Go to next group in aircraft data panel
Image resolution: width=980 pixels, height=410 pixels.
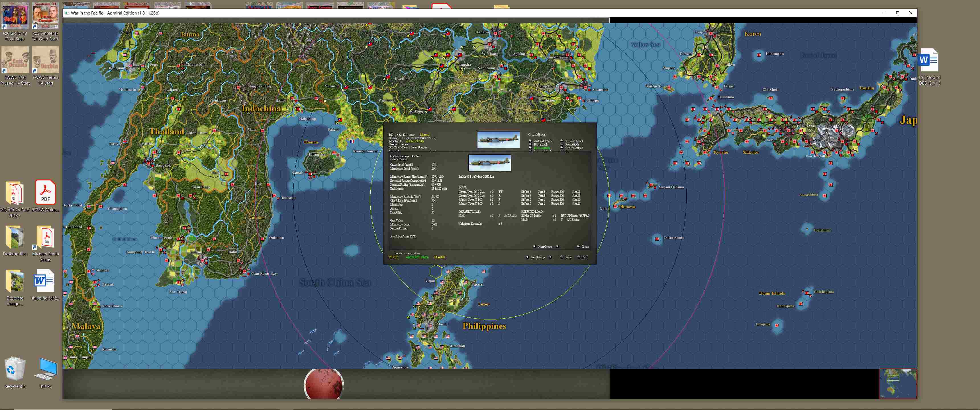click(x=558, y=247)
